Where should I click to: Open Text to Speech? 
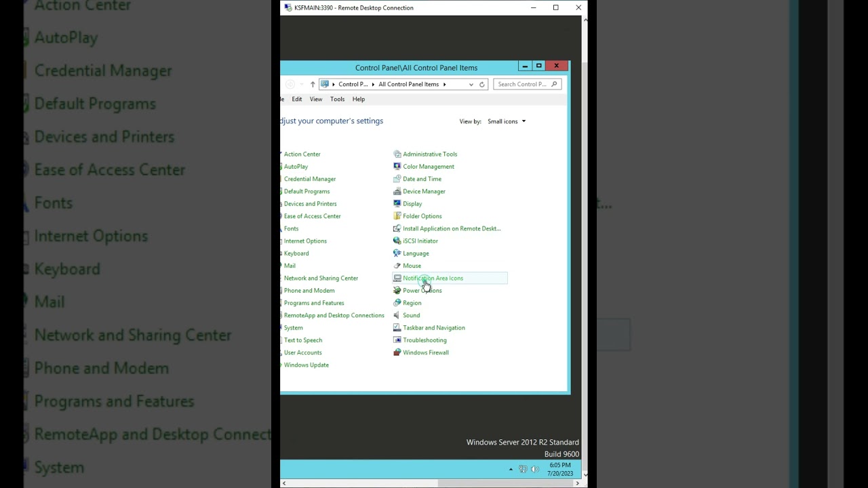[x=303, y=340]
